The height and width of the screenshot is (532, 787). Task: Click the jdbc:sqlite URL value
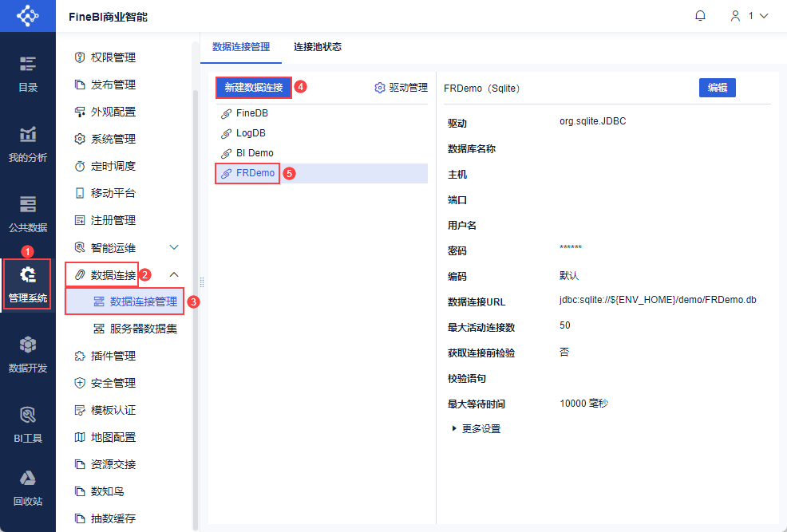(658, 300)
